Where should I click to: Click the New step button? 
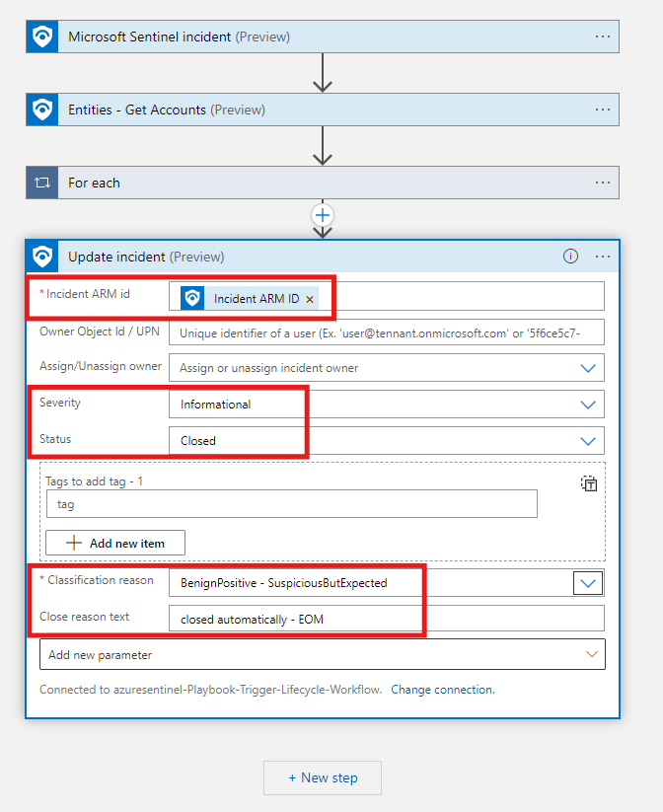323,777
